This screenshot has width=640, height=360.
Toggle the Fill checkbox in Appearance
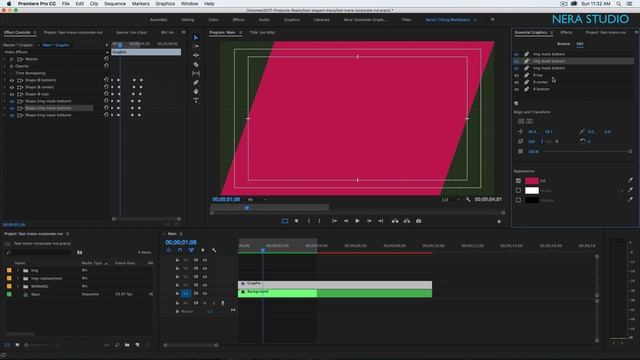click(x=518, y=180)
